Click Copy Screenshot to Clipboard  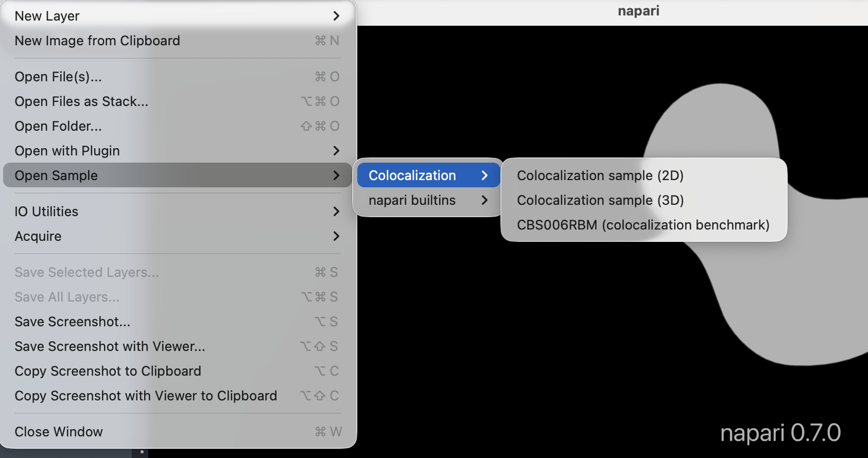click(x=178, y=371)
